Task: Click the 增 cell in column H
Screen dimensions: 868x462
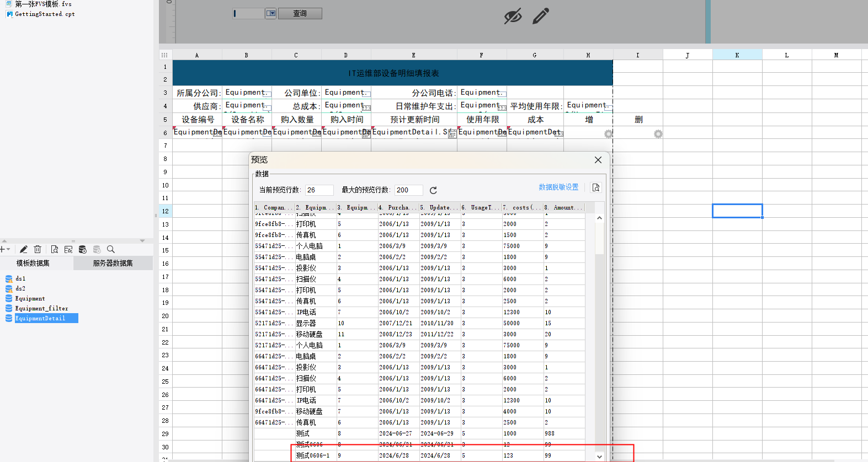Action: (589, 120)
